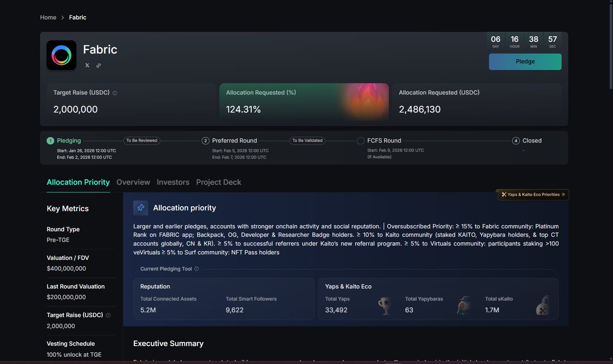
Task: Click the 100% unlock at TGE text
Action: tap(74, 354)
